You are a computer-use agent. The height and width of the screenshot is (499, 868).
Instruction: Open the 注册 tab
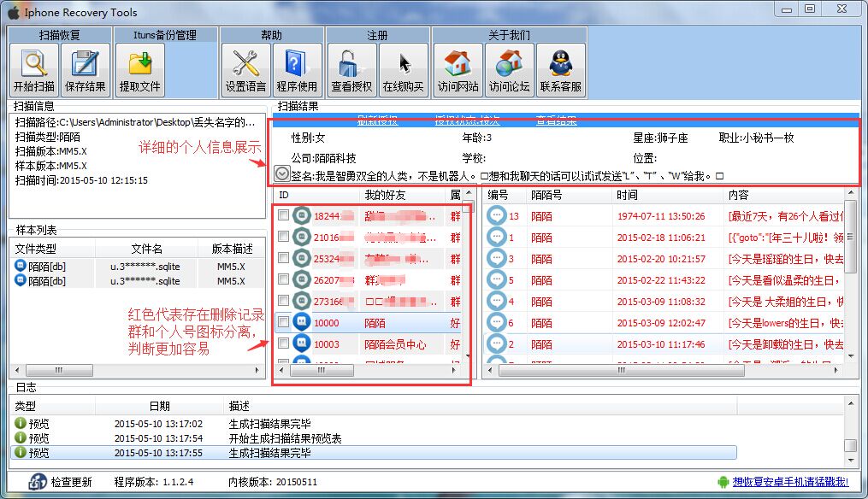tap(377, 35)
